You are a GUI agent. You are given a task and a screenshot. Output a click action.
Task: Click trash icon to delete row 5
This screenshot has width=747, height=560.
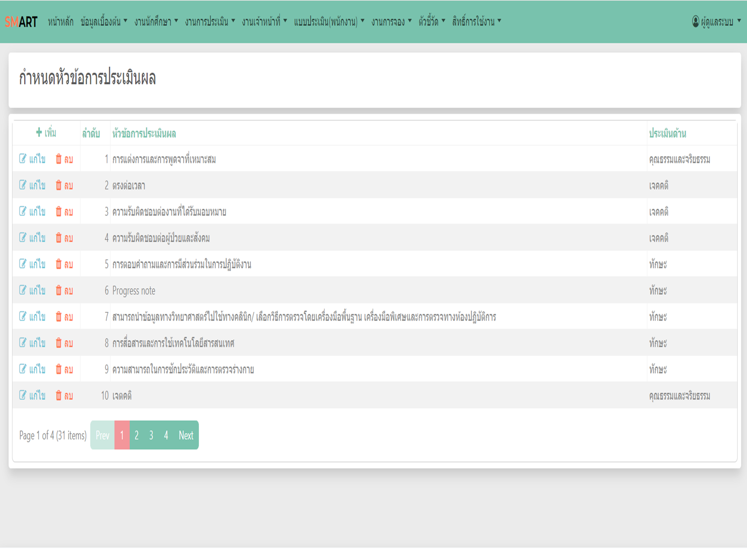[x=59, y=264]
